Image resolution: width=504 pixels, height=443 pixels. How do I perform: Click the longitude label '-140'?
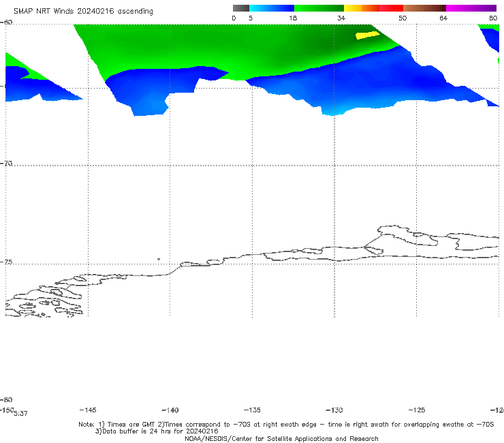170,410
